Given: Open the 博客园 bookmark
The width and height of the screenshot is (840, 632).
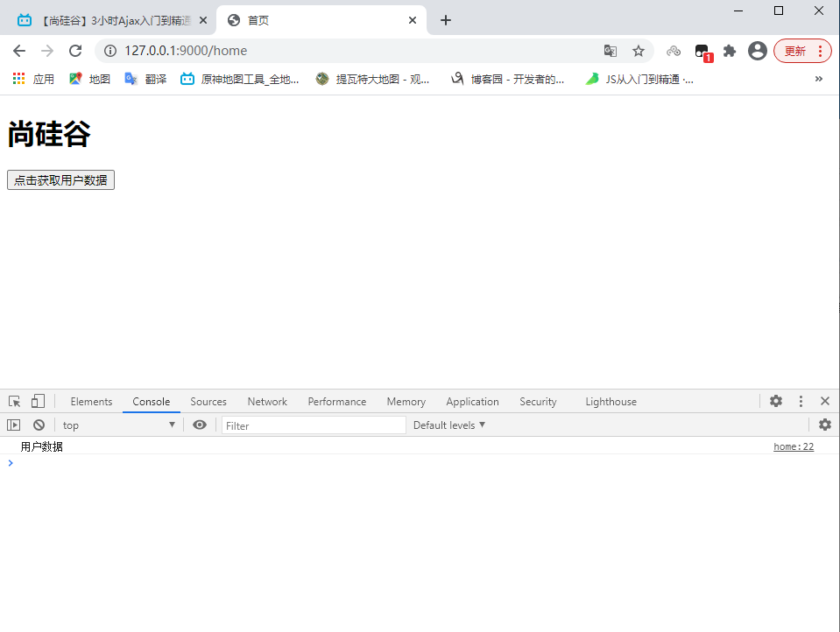Looking at the screenshot, I should pyautogui.click(x=507, y=80).
